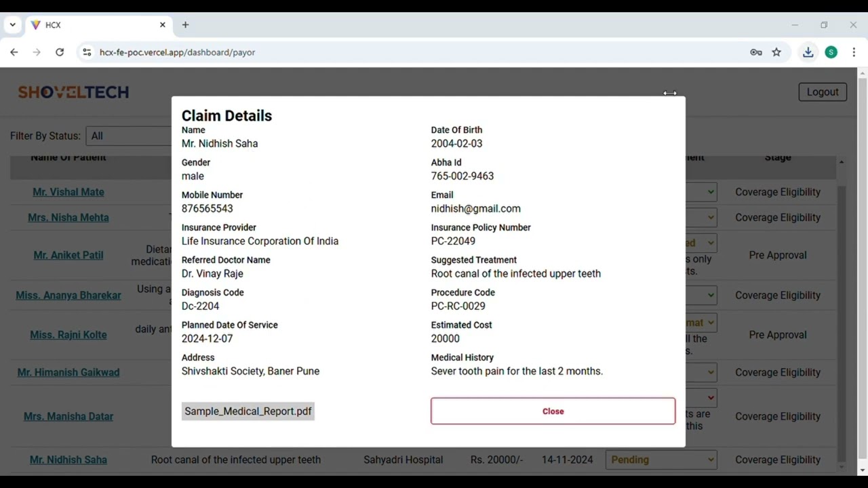Open status dropdown in Himanish Gaikwad row

click(x=701, y=372)
